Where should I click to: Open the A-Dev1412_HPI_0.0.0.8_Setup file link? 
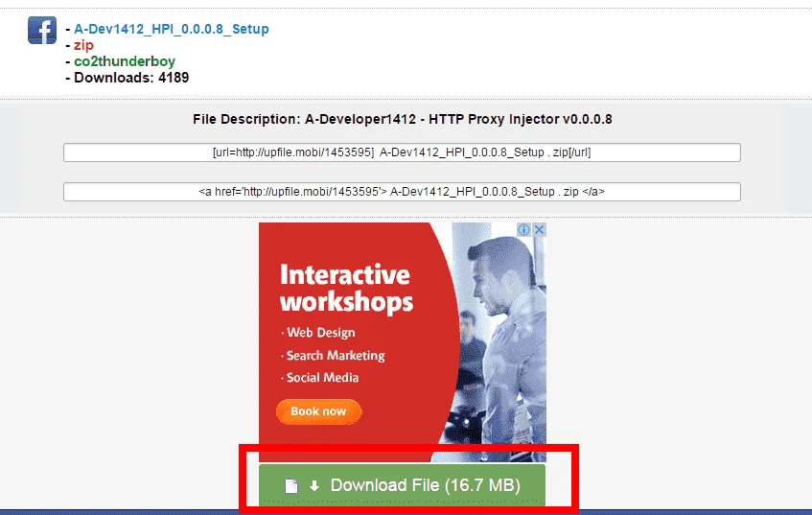tap(172, 29)
